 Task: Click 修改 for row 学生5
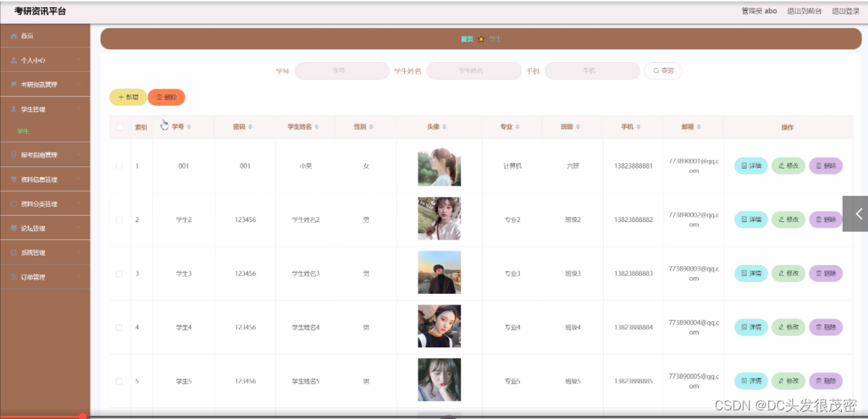[788, 381]
